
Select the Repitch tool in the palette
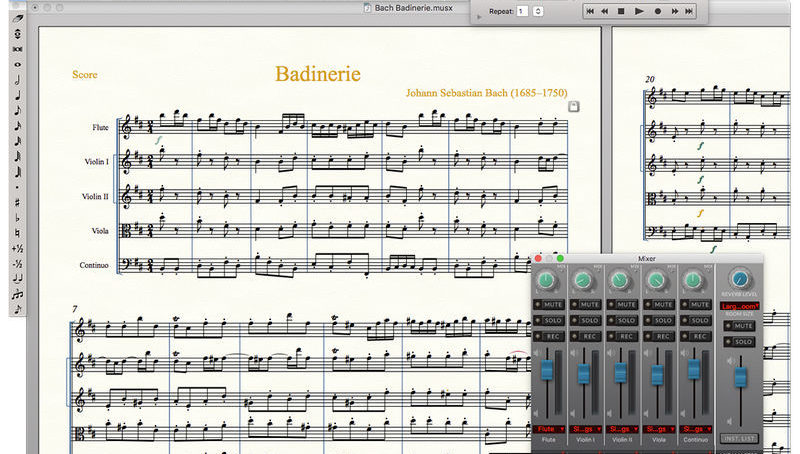pyautogui.click(x=17, y=34)
